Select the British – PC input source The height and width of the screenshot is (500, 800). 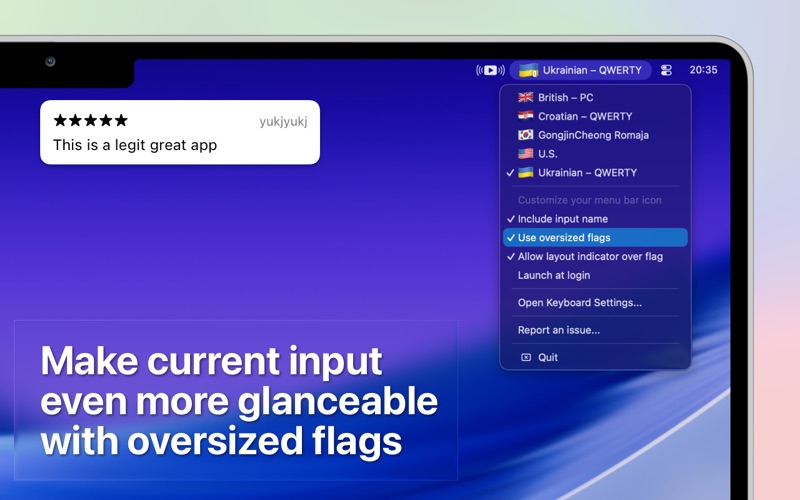[595, 97]
